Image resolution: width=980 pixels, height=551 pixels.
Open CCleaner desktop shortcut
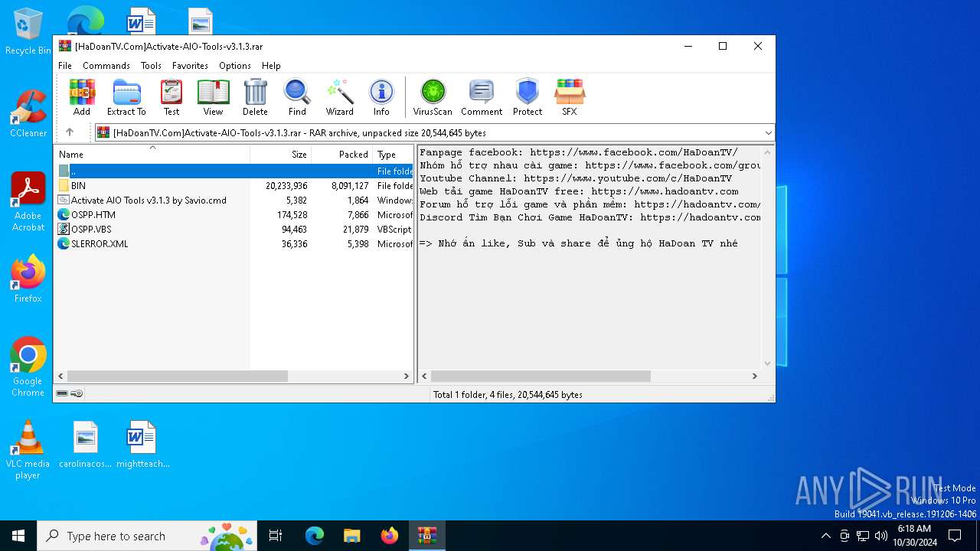28,114
